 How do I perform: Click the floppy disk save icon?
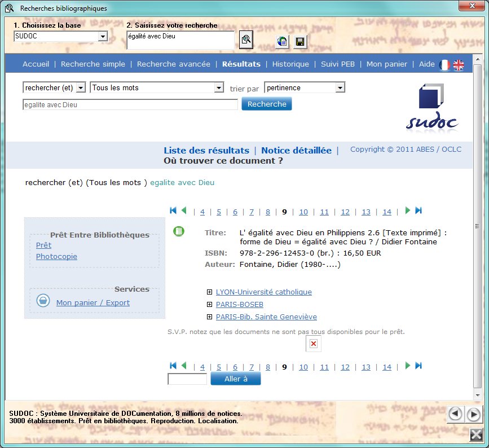pos(300,42)
